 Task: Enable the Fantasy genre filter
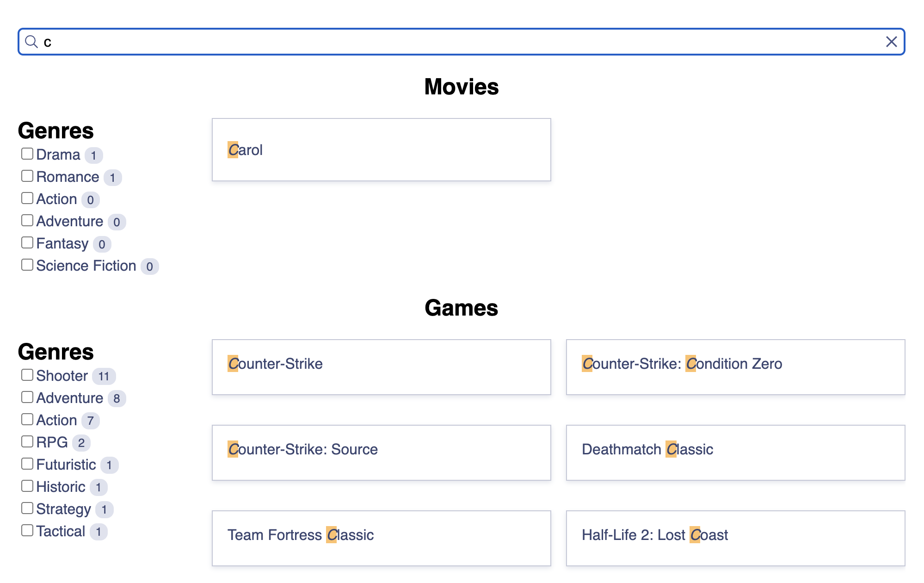[x=27, y=242]
